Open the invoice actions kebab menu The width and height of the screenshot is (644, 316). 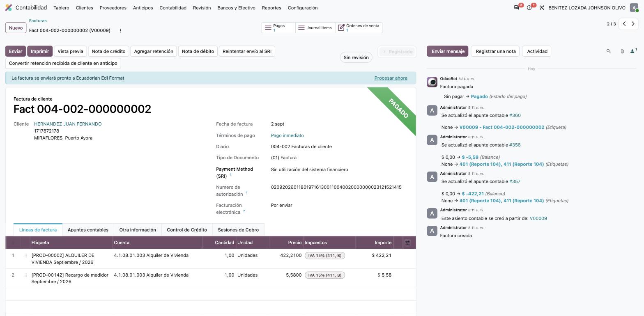point(120,31)
